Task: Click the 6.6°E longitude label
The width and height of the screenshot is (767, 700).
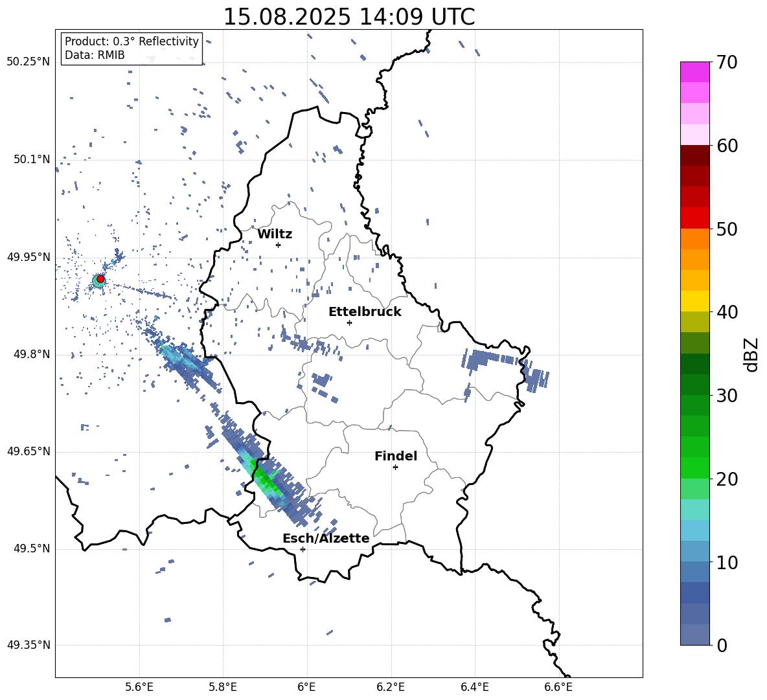Action: point(558,687)
